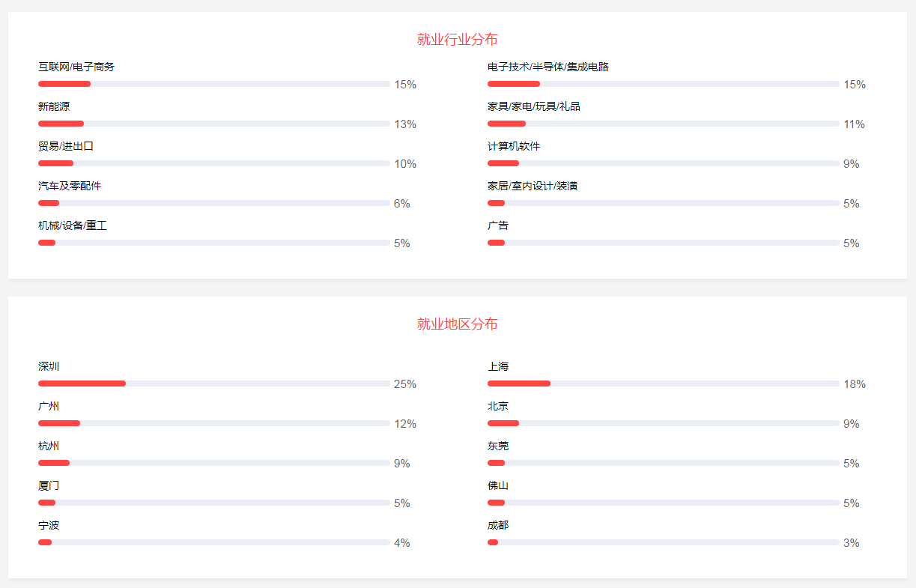The width and height of the screenshot is (916, 588).
Task: Click the 新能源 industry progress bar
Action: click(x=213, y=124)
